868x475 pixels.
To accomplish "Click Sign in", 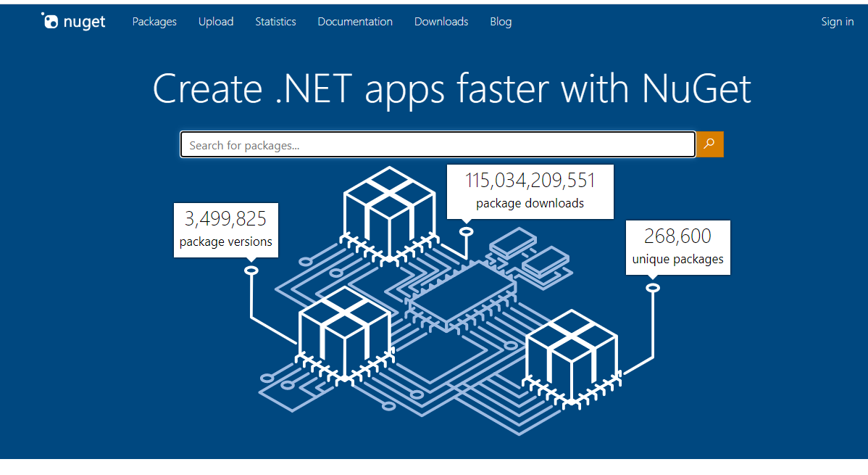I will click(837, 22).
